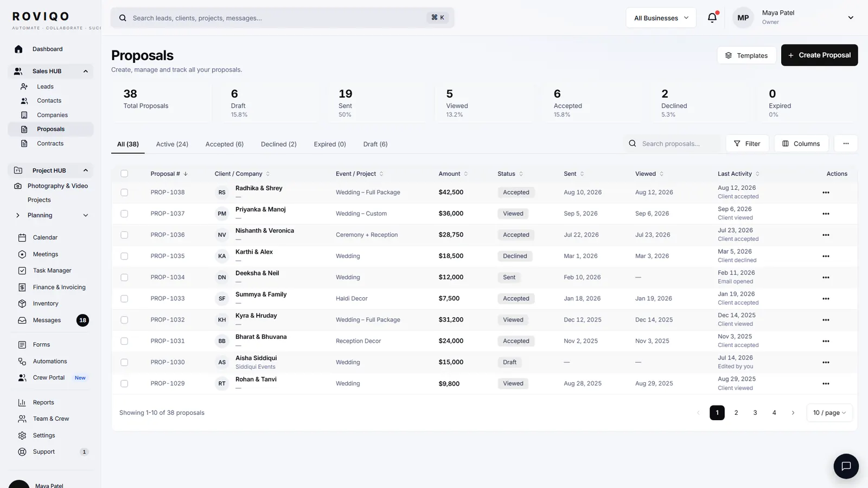
Task: Open the Declined (2) tab
Action: tap(279, 144)
